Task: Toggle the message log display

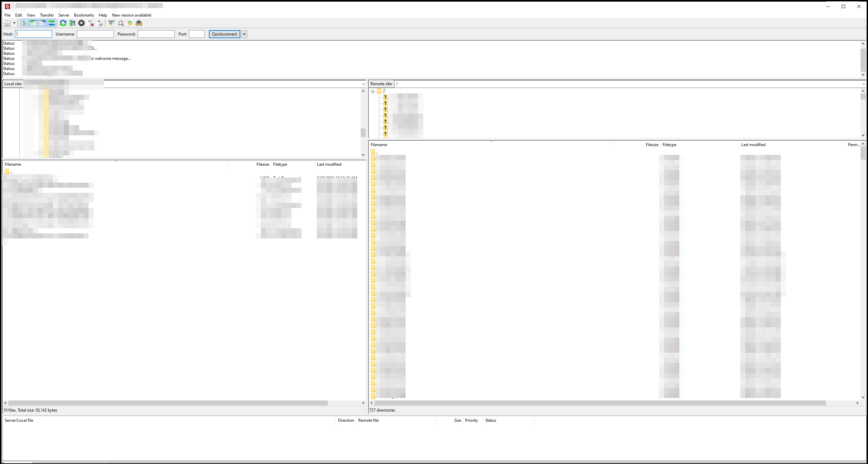Action: coord(24,23)
